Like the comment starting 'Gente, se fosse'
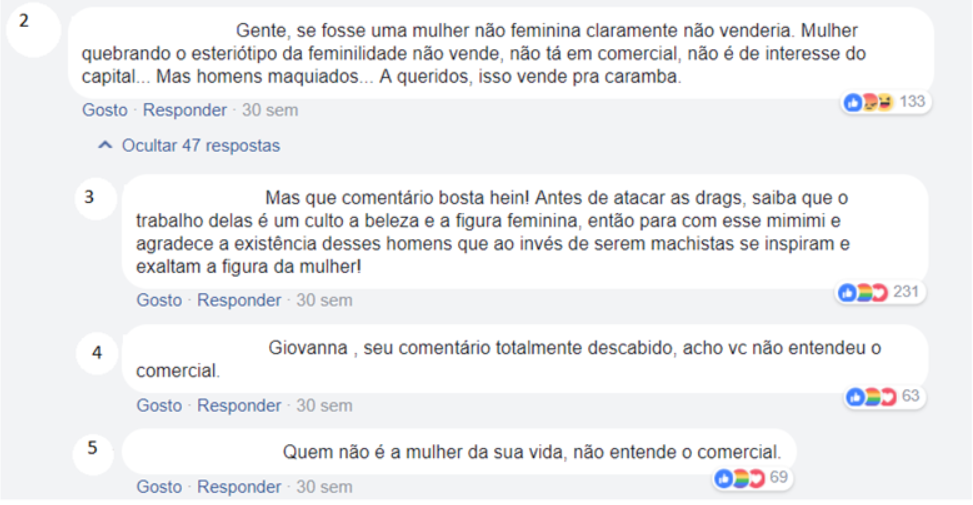Screen dimensions: 973x505 click(x=105, y=110)
